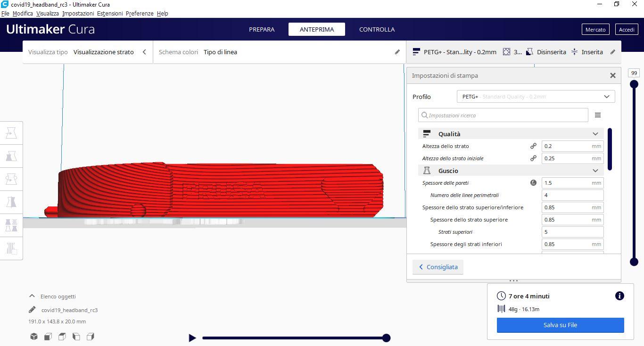Edit Spessore dello strato superiore value
Screen dimensions: 644x346
click(572, 220)
